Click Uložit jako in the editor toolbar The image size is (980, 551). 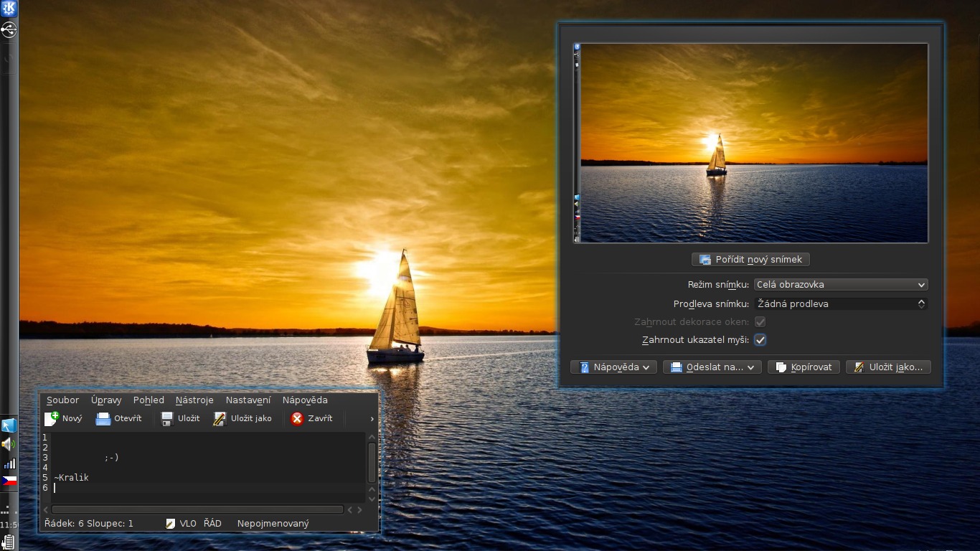tap(242, 418)
